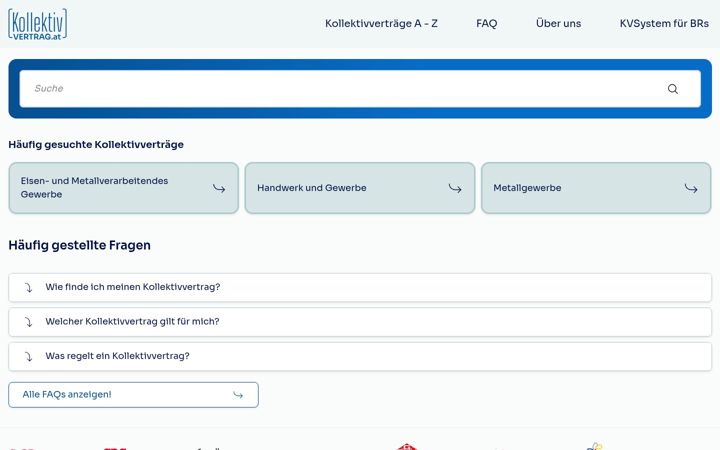The width and height of the screenshot is (720, 450).
Task: Open the Metallgewerbe card
Action: pos(596,188)
